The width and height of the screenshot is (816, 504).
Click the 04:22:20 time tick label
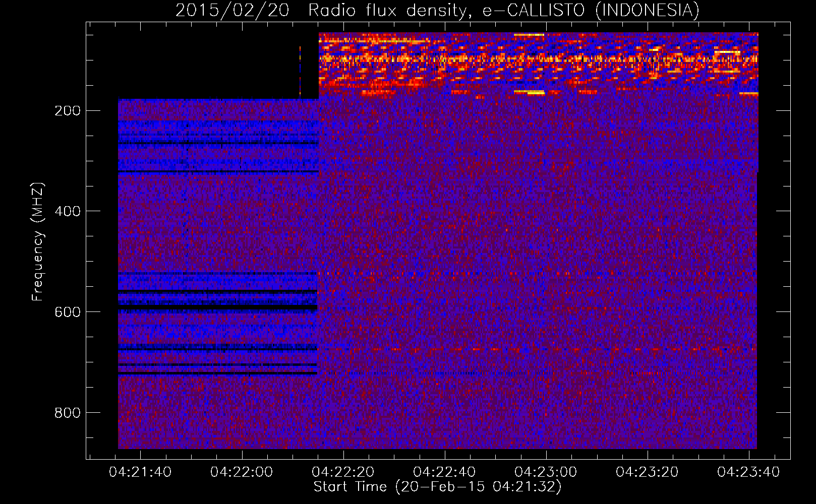pos(343,472)
